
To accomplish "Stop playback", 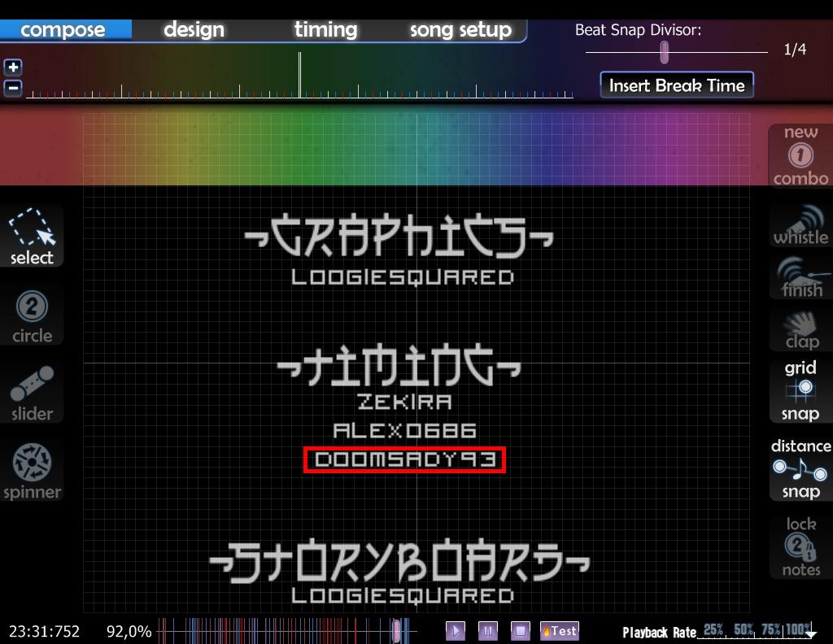I will [x=521, y=631].
